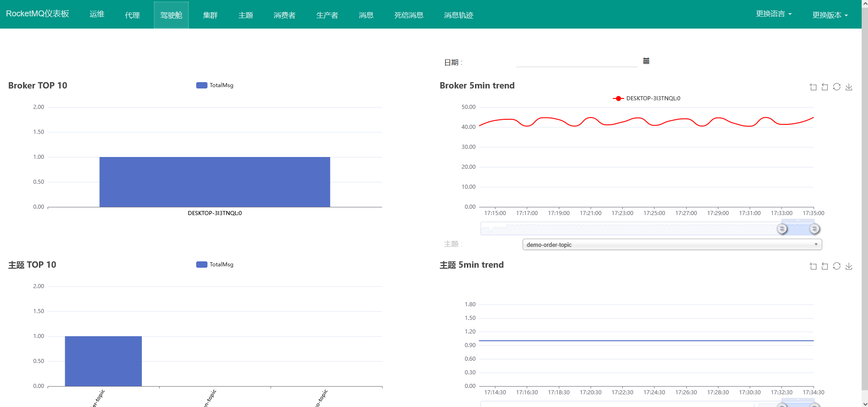Open the 死信消息 page link
This screenshot has height=407, width=868.
point(408,15)
